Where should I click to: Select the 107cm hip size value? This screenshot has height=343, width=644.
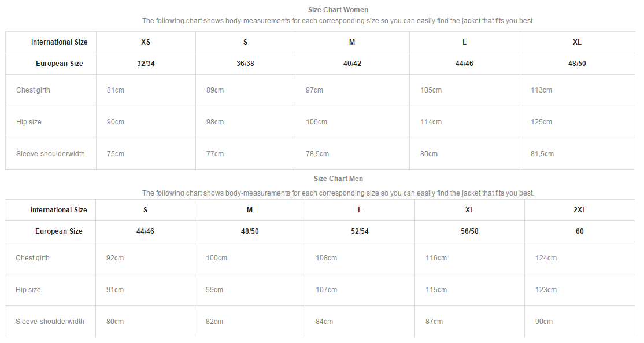coord(326,290)
